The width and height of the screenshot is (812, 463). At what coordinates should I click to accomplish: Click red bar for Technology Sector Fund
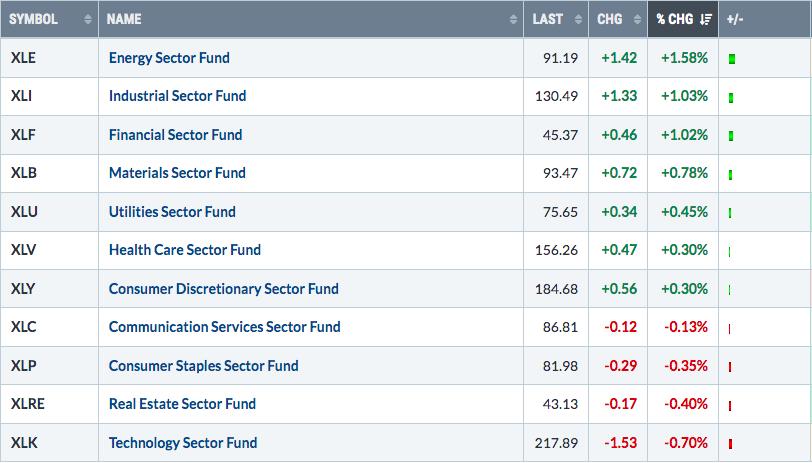pos(730,444)
